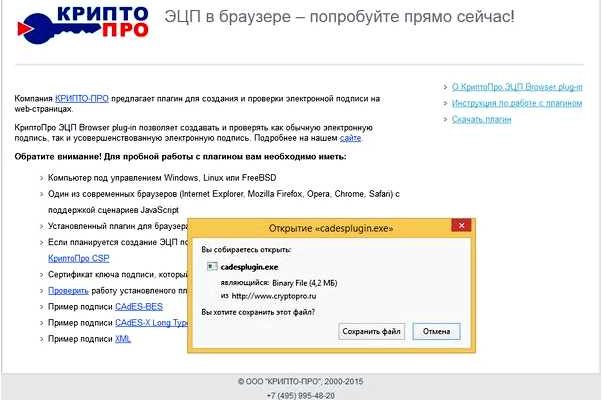
Task: Click the footer phone number +7 (495) 995-48-20
Action: click(x=301, y=395)
